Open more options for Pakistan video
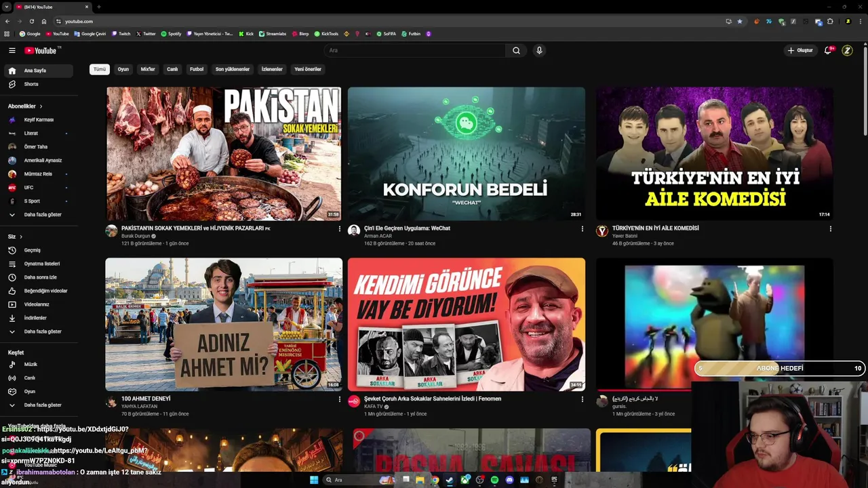This screenshot has height=488, width=868. pyautogui.click(x=340, y=229)
